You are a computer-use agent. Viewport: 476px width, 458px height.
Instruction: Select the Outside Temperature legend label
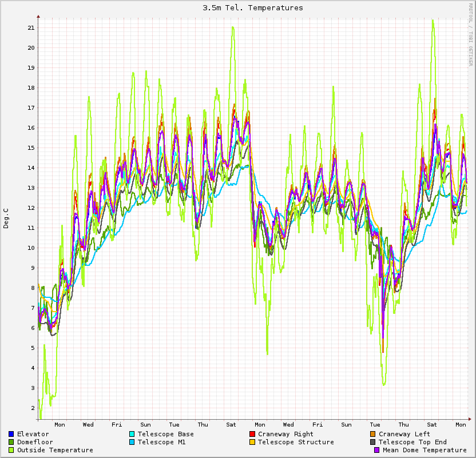[55, 450]
